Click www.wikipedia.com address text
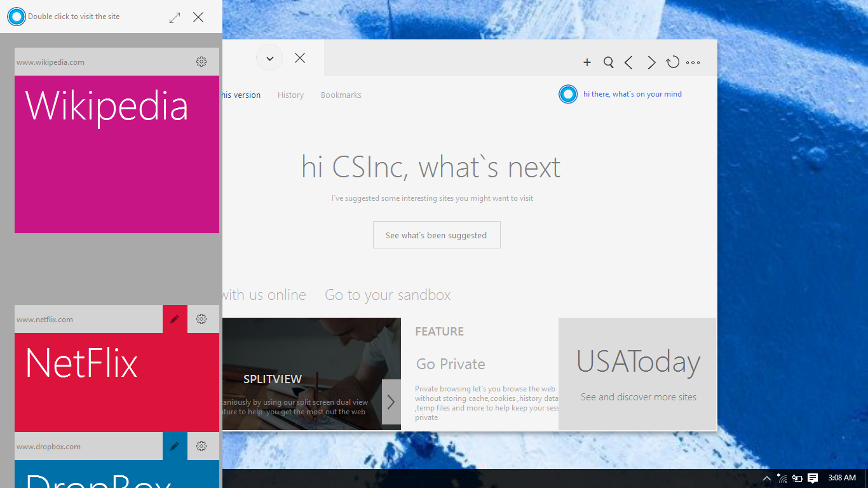The image size is (868, 488). tap(50, 62)
